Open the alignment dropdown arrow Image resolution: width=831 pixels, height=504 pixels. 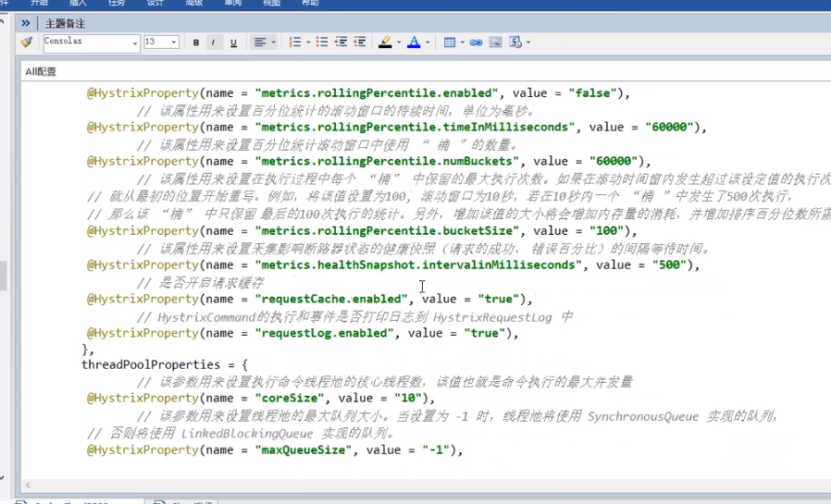click(x=274, y=43)
